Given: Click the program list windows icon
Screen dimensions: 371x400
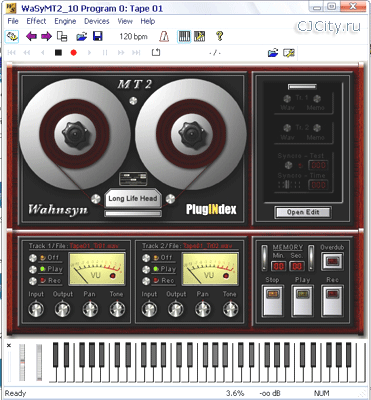Looking at the screenshot, I should 62,36.
